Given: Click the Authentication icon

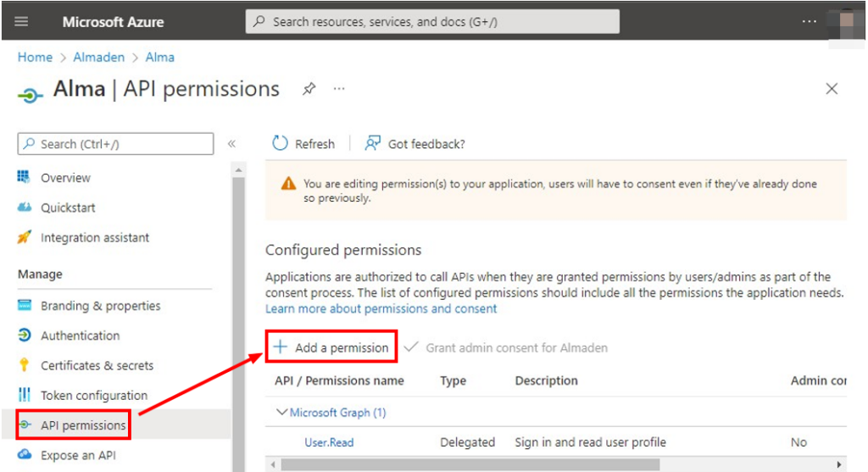Looking at the screenshot, I should click(25, 335).
